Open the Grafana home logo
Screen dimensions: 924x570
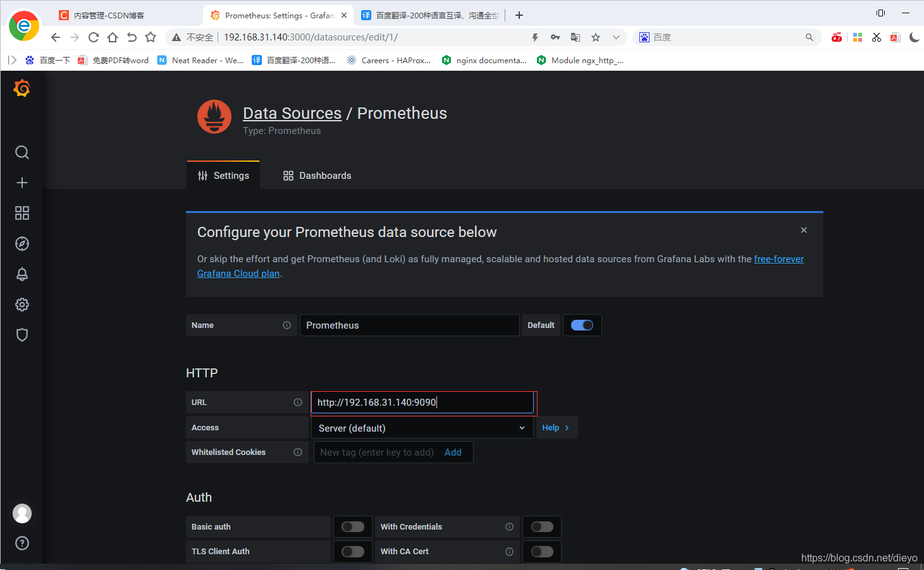click(22, 88)
